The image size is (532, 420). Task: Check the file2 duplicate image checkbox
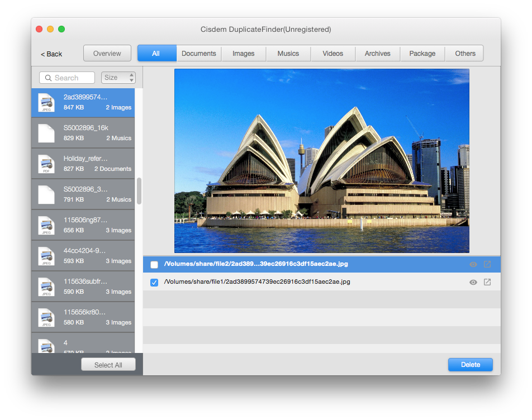point(154,265)
